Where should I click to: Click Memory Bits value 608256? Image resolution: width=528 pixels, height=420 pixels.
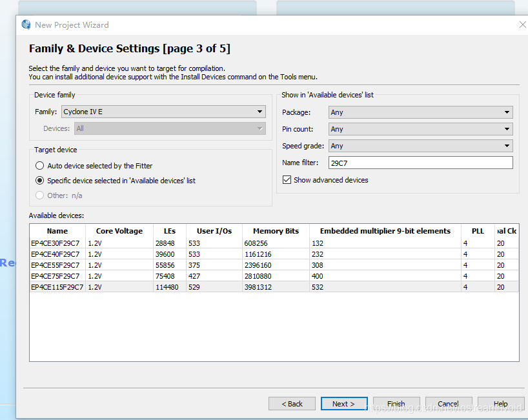256,243
